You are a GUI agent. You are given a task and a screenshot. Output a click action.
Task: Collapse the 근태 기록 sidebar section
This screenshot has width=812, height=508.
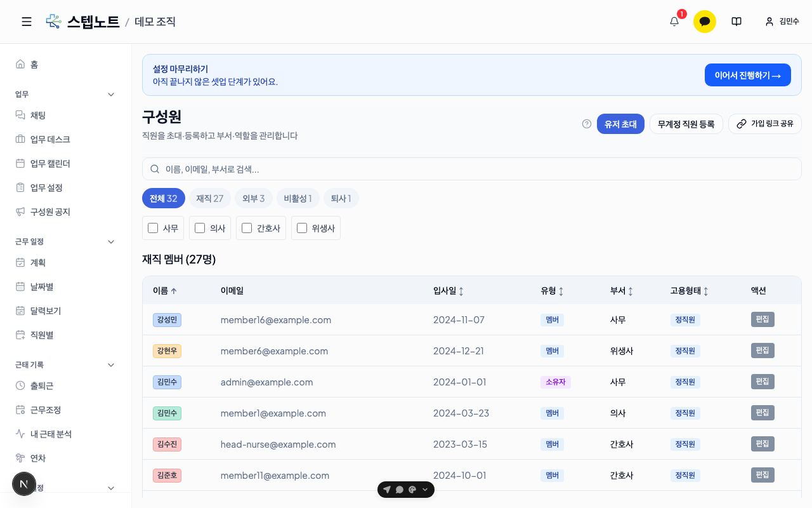point(111,365)
